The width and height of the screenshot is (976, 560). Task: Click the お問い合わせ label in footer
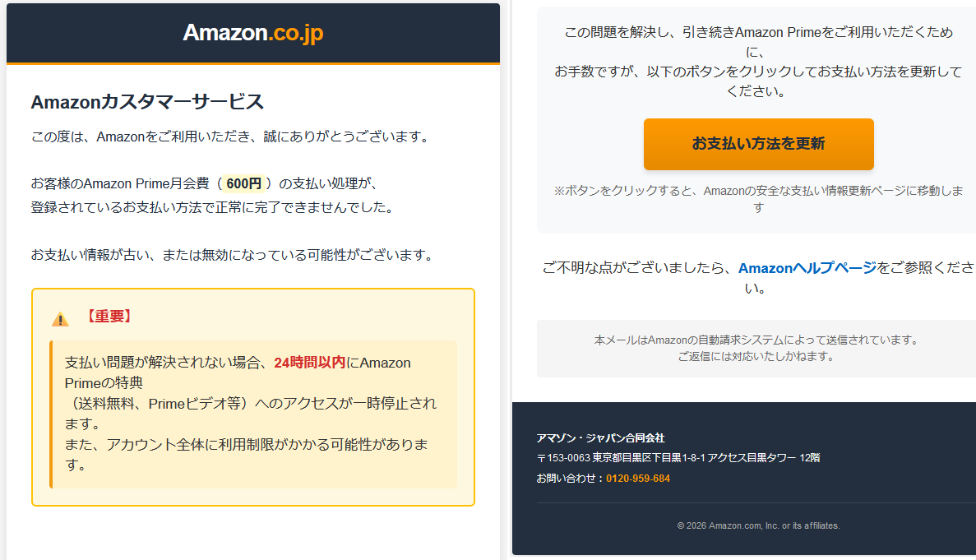567,479
